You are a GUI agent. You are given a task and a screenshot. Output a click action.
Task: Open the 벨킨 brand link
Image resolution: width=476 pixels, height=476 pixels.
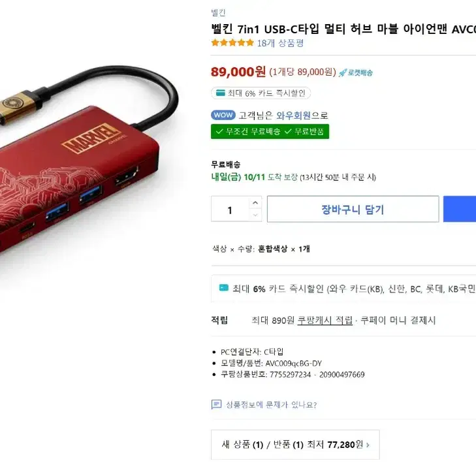[218, 13]
